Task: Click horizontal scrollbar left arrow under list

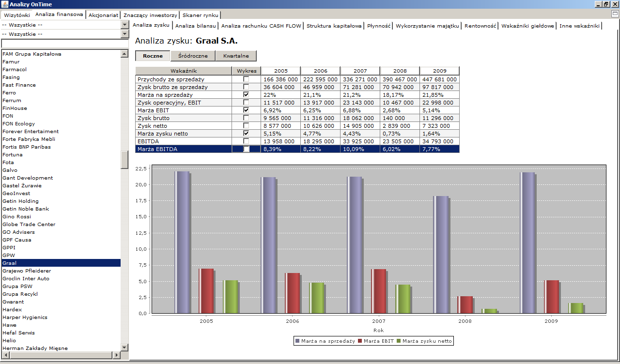Action: point(5,355)
